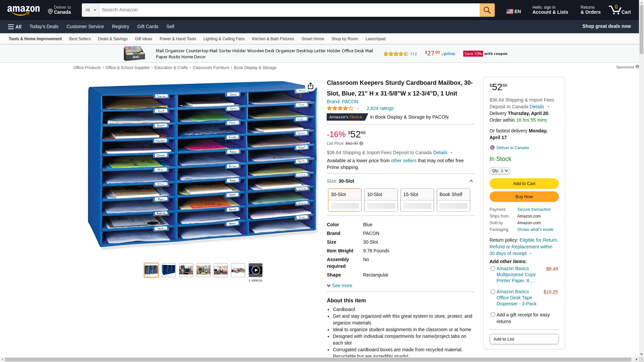This screenshot has height=362, width=644.
Task: Click the list price info icon
Action: point(361,143)
